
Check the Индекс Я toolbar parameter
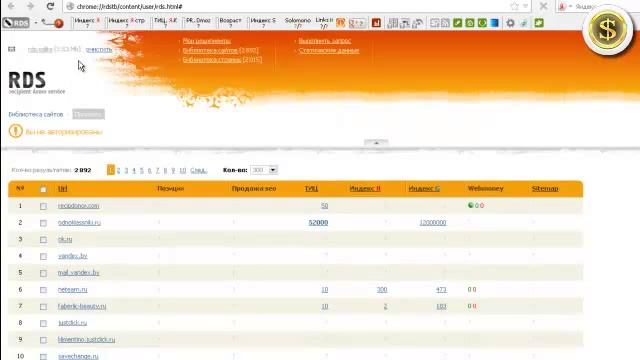[87, 23]
